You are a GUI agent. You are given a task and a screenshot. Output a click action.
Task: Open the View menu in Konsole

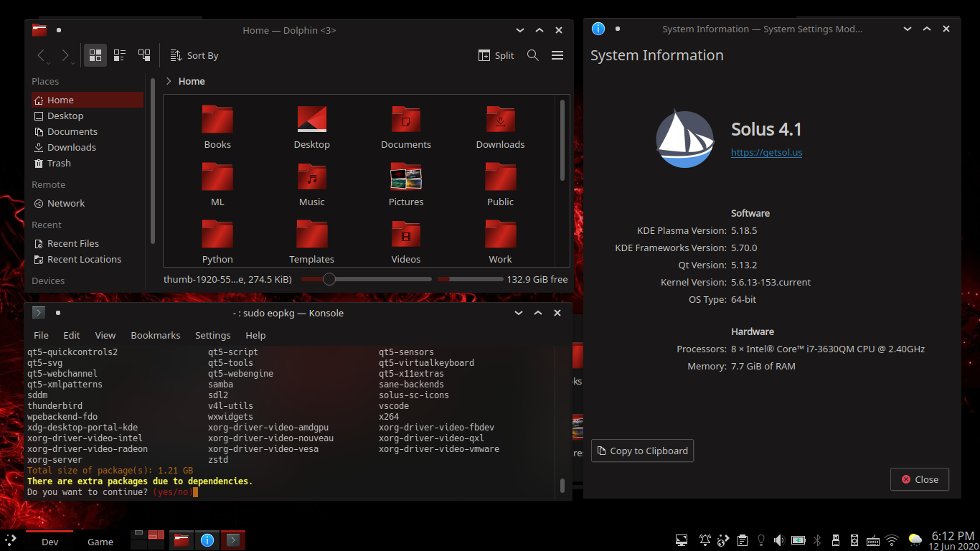(105, 335)
